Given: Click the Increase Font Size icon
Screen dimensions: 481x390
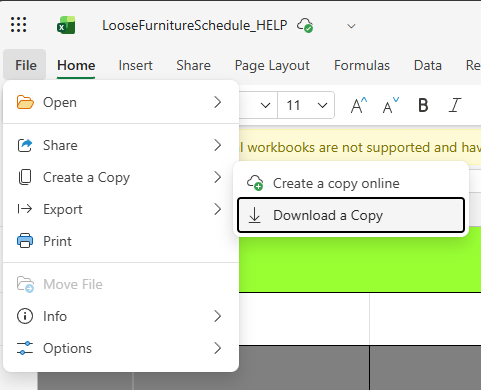Looking at the screenshot, I should pos(359,105).
